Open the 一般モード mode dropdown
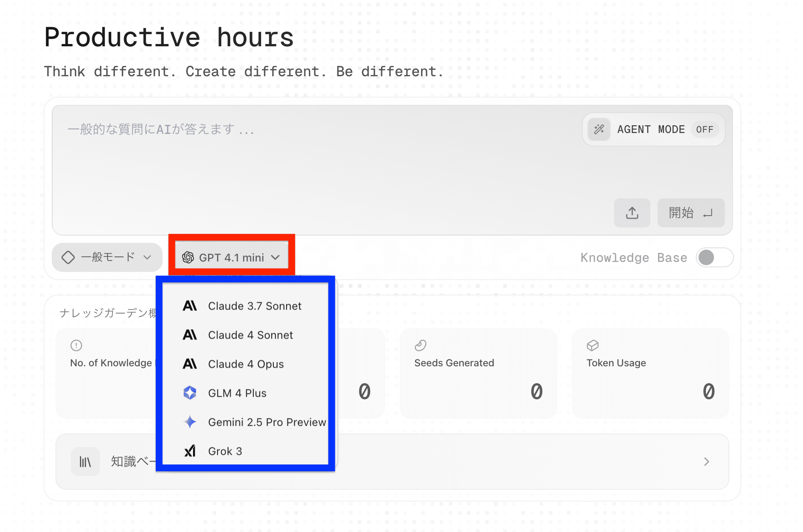The image size is (803, 532). point(107,257)
